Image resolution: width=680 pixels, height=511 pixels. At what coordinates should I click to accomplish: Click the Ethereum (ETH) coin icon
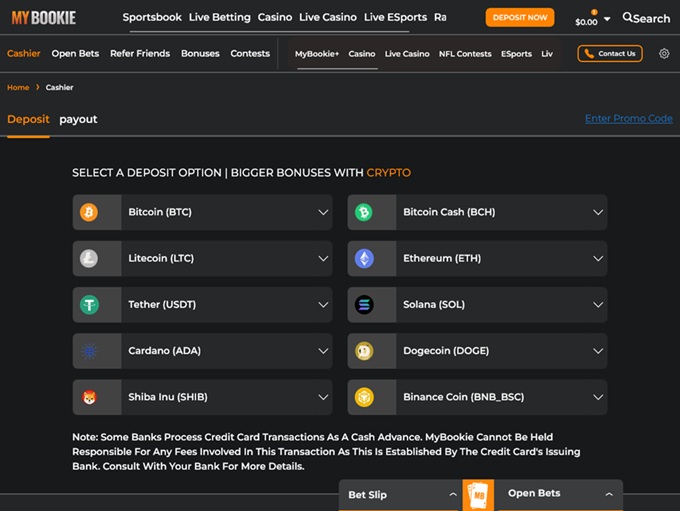click(x=364, y=258)
